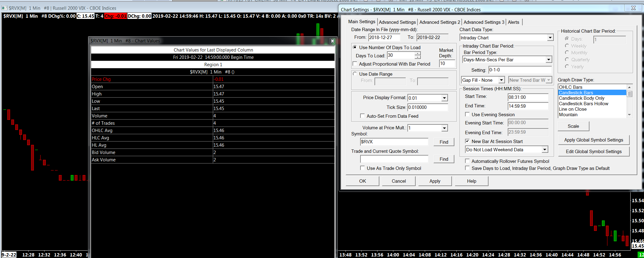Open the Advanced Settings 3 tab
This screenshot has width=644, height=258.
coord(484,22)
